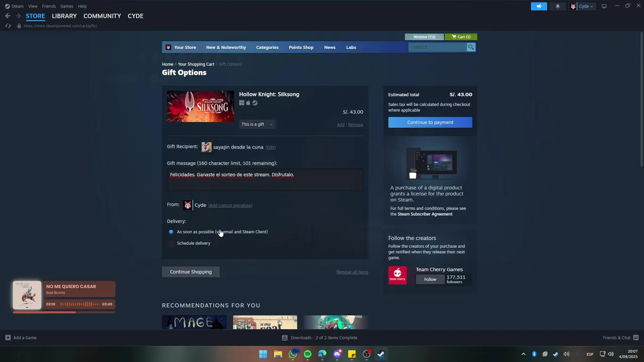The image size is (644, 362).
Task: Click the store search magnifier icon
Action: pyautogui.click(x=471, y=47)
